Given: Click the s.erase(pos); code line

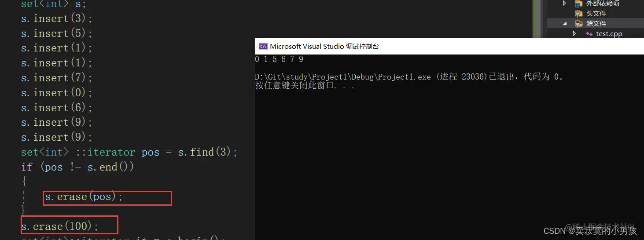Looking at the screenshot, I should [84, 197].
